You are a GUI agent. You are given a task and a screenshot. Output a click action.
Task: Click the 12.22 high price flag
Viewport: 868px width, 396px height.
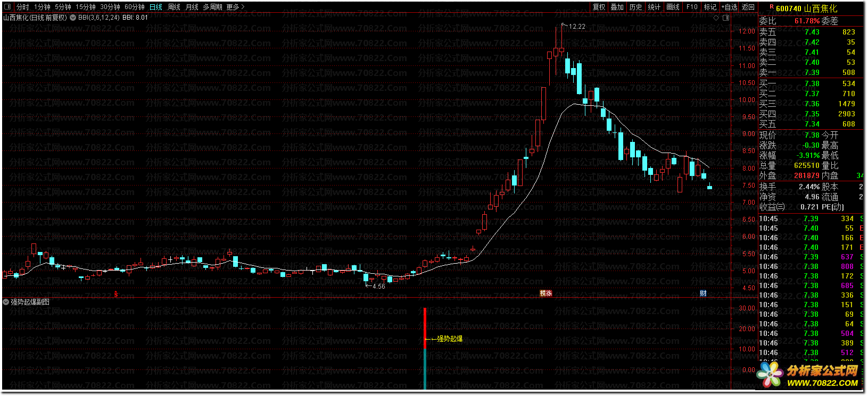coord(576,27)
